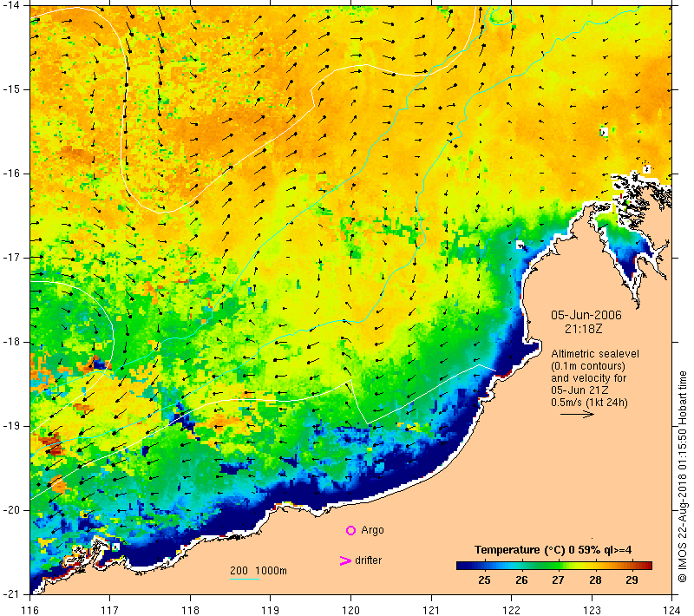This screenshot has height=616, width=694.
Task: Click the magenta Argo circle legend symbol
Action: (350, 530)
